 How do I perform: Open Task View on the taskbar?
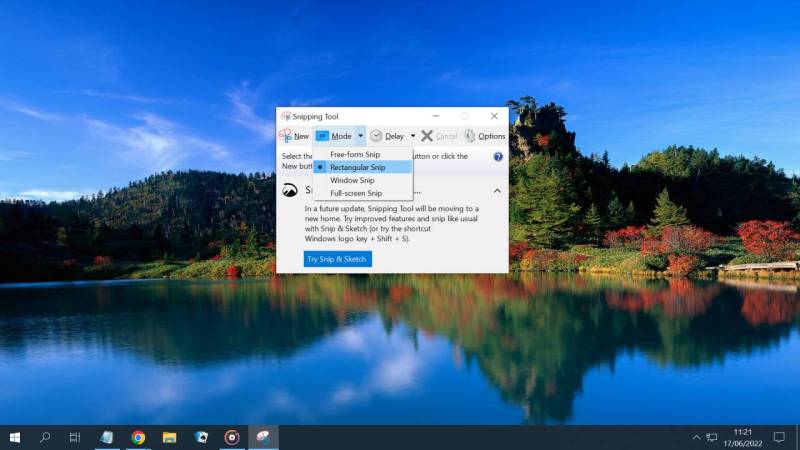click(75, 437)
